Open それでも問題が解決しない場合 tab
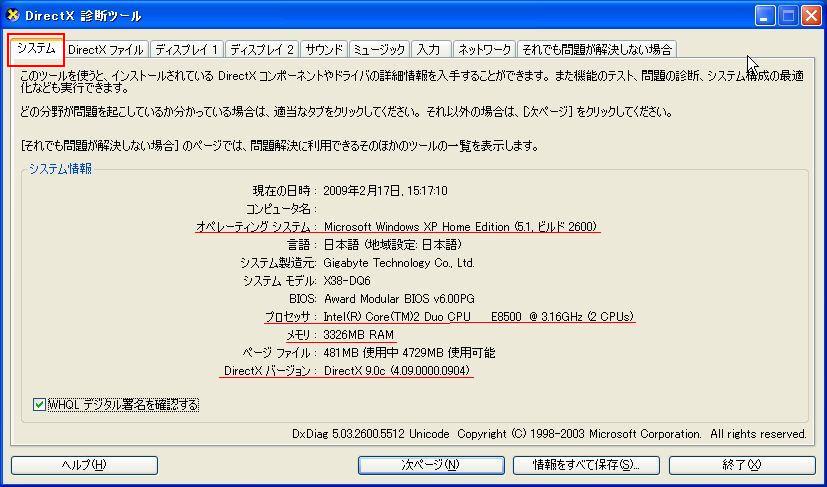 (x=597, y=50)
